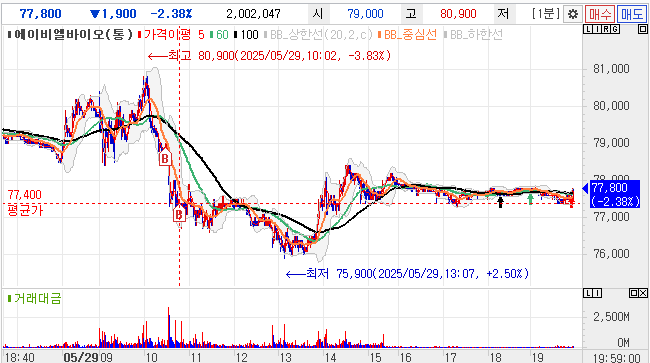Click the black up-arrow marker near 18:00
This screenshot has width=650, height=363.
(x=500, y=202)
